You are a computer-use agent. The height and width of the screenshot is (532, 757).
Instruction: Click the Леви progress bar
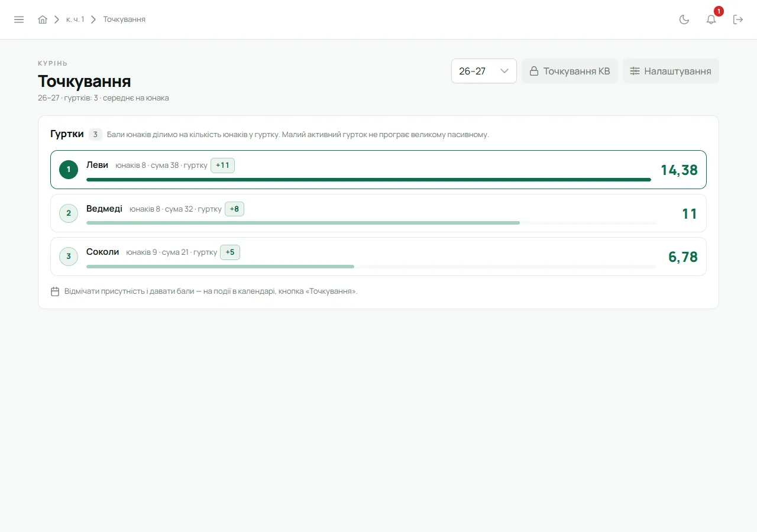pos(368,180)
